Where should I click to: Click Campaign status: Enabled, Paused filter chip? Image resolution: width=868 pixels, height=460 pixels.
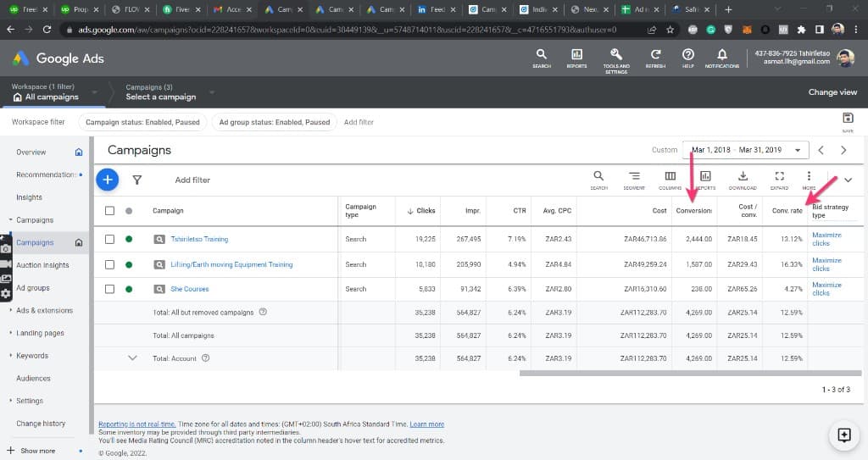[x=142, y=122]
